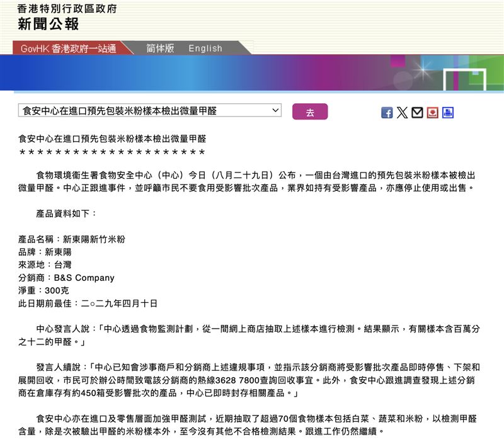The image size is (504, 442).
Task: Switch to 简体版 version
Action: pyautogui.click(x=160, y=48)
